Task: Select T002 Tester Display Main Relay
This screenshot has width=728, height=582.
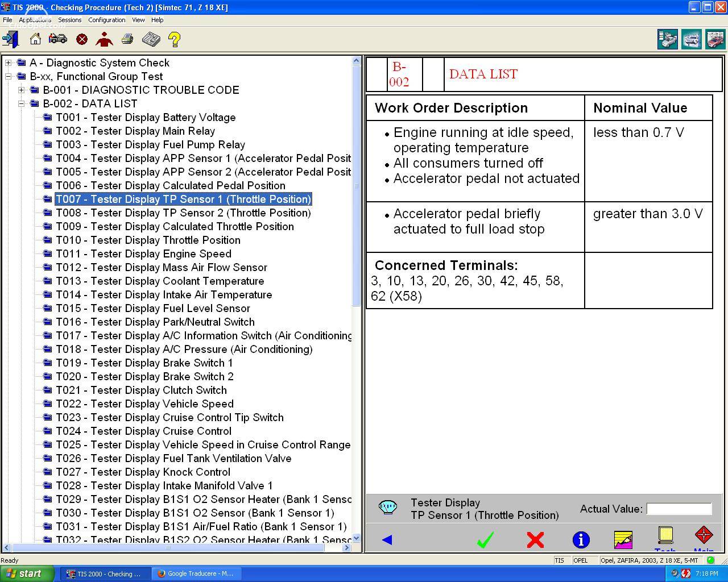Action: pyautogui.click(x=135, y=131)
